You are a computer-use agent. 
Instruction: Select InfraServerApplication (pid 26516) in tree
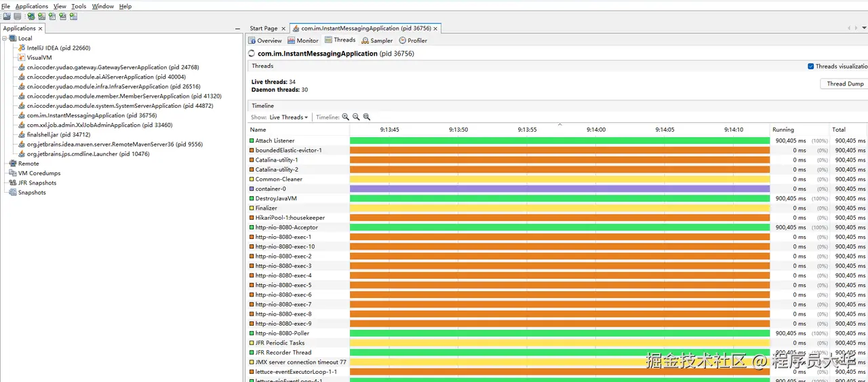click(x=114, y=87)
